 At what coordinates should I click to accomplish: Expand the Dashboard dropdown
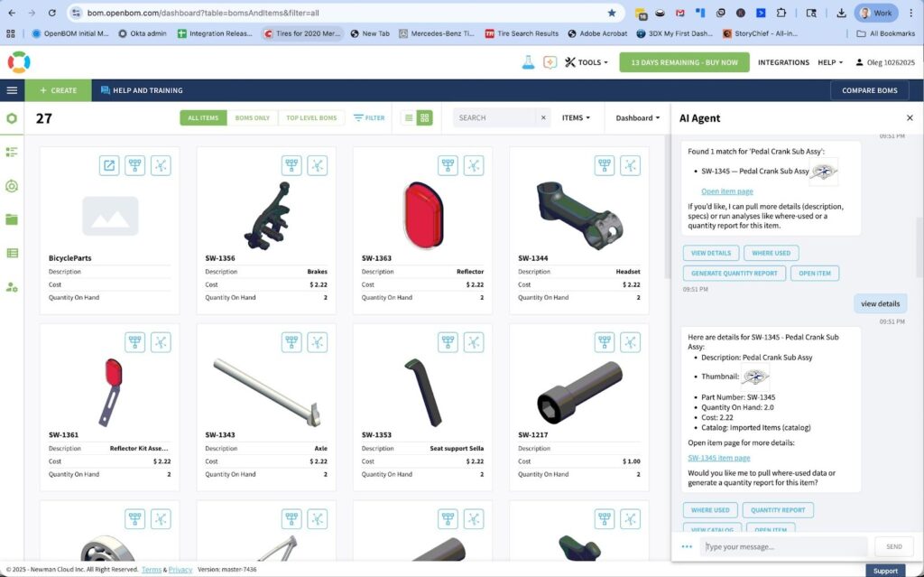click(637, 117)
